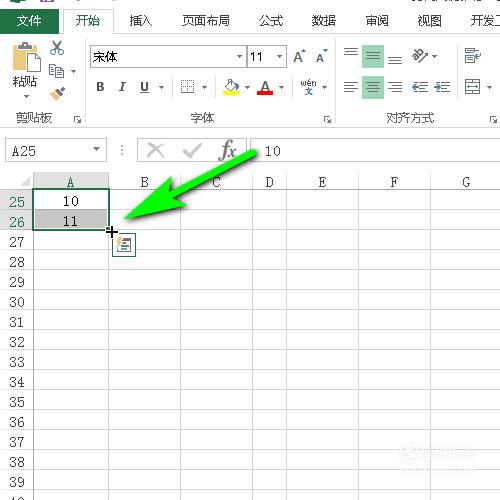Switch to 审阅 Review tab
The image size is (500, 500).
(377, 21)
